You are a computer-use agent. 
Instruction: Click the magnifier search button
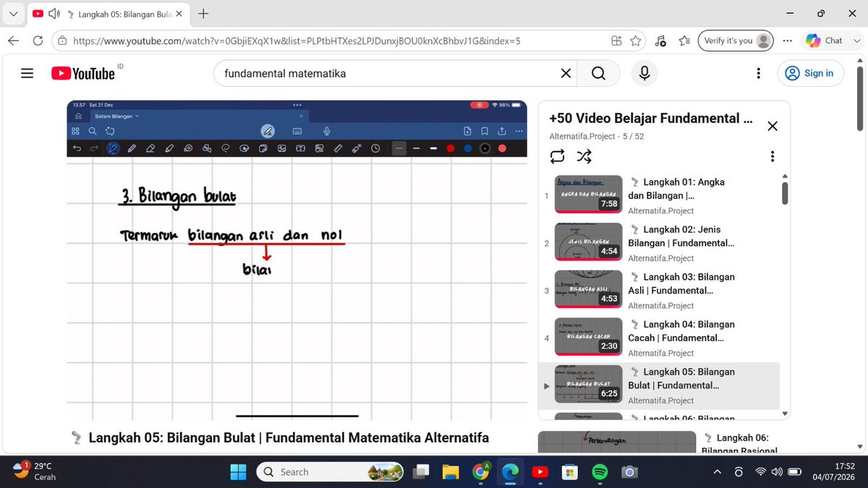click(x=598, y=73)
